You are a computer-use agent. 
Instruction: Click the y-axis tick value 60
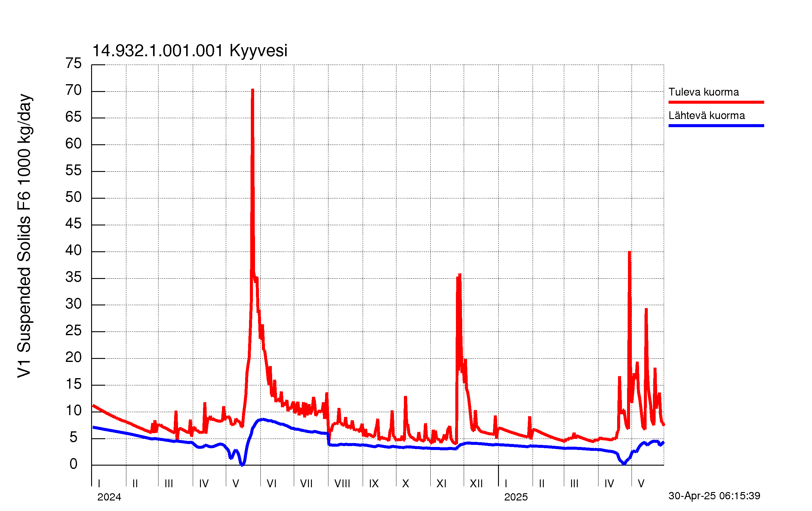tap(73, 144)
